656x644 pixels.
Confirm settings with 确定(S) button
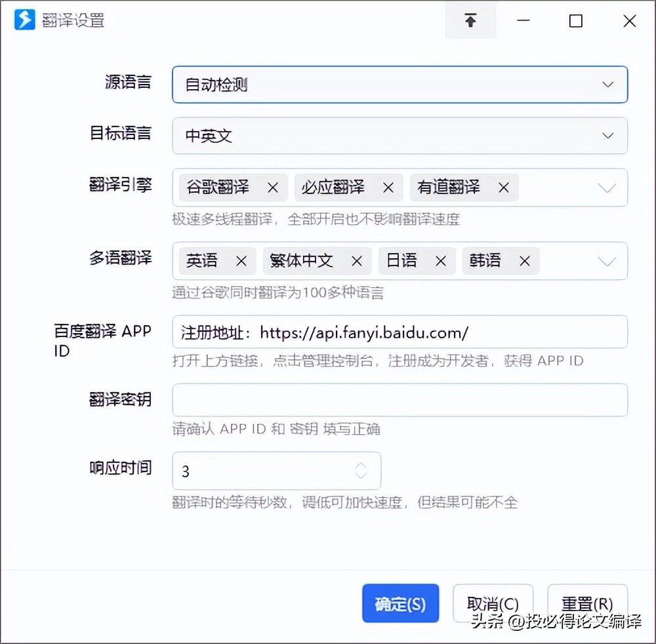click(x=400, y=603)
